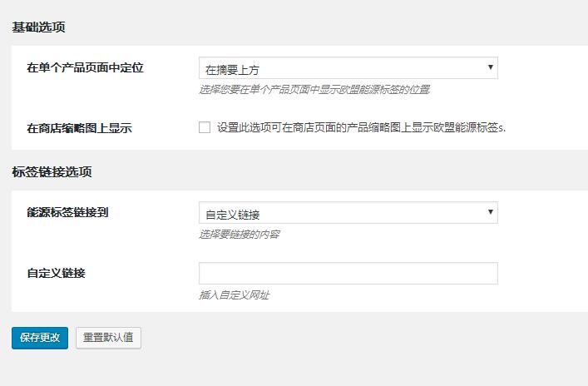588x386 pixels.
Task: Click the 标签链接选项 section heading
Action: pos(52,172)
